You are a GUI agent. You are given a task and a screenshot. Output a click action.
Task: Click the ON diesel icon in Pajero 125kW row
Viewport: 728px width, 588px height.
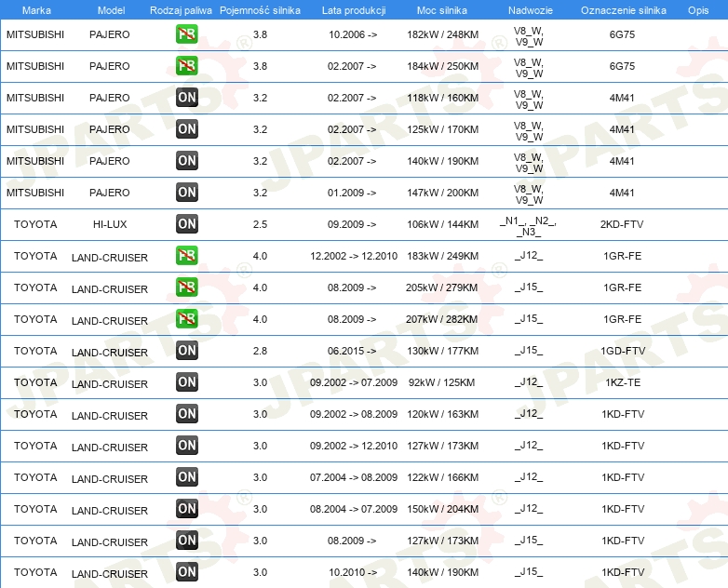(x=186, y=129)
